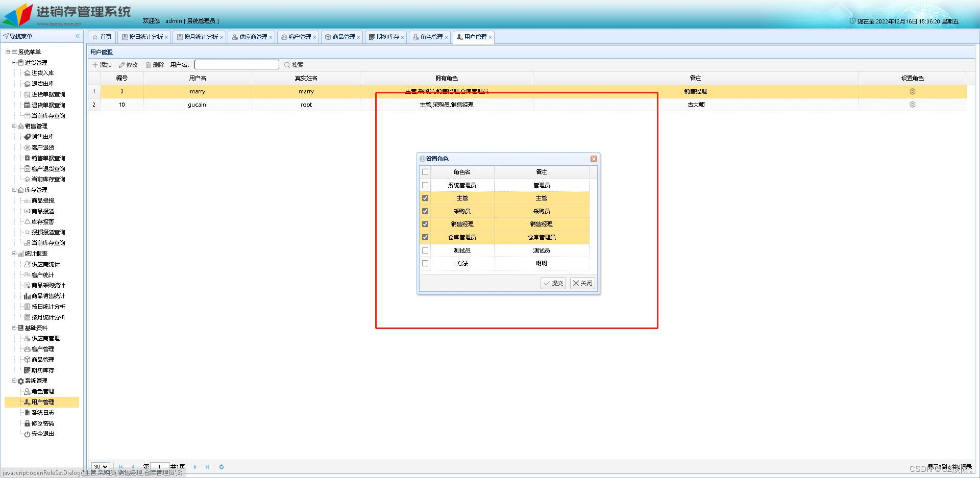Open 库存报警 in the navigation tree

(42, 222)
